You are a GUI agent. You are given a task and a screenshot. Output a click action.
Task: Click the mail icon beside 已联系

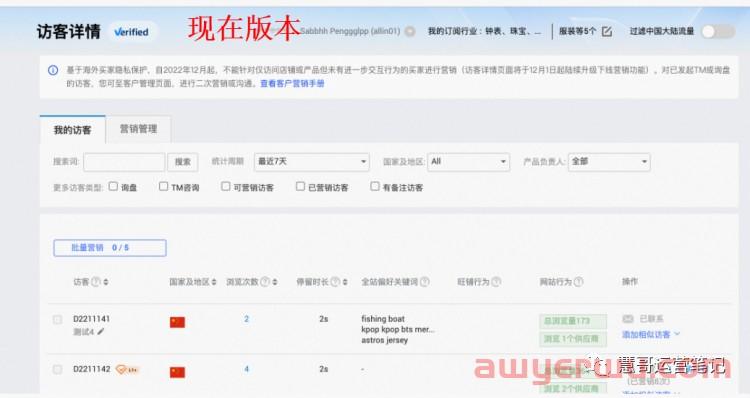tap(628, 319)
